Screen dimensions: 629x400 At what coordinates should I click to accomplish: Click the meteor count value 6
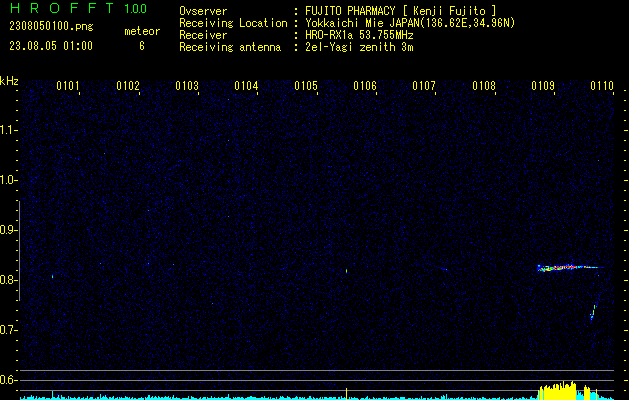click(x=142, y=46)
